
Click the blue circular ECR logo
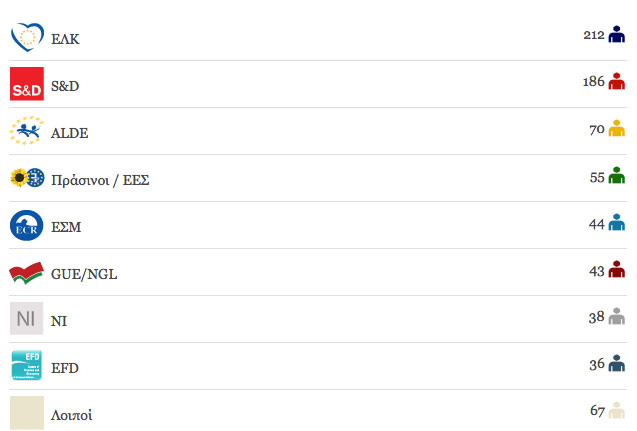click(x=26, y=225)
